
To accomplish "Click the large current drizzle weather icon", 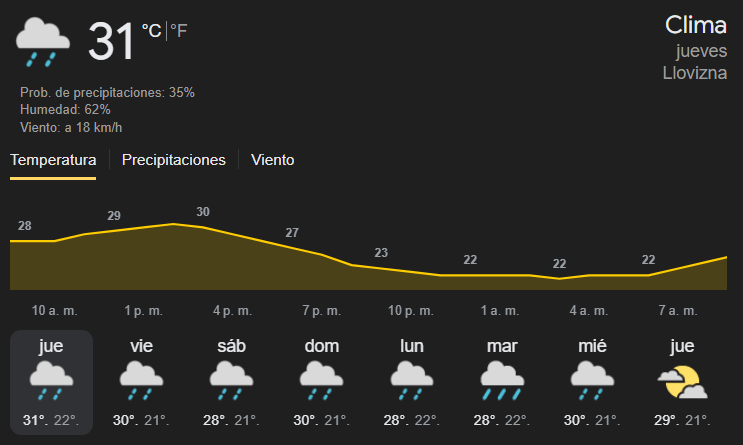I will tap(43, 42).
